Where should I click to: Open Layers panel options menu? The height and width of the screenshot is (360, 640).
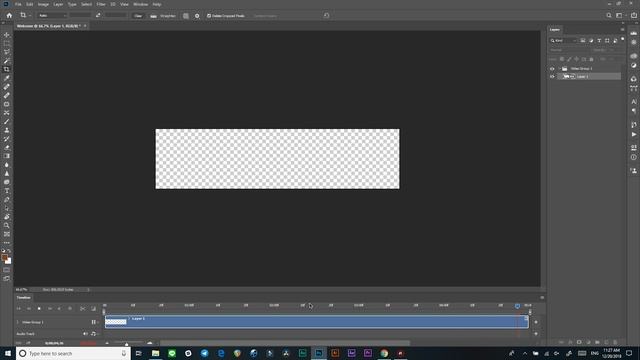point(622,29)
